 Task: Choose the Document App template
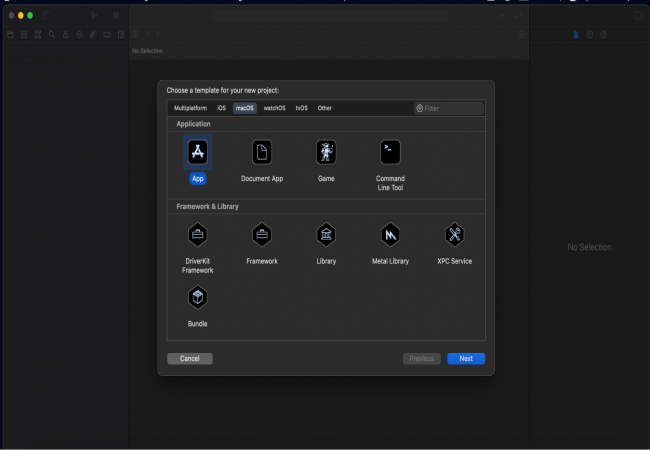coord(262,152)
